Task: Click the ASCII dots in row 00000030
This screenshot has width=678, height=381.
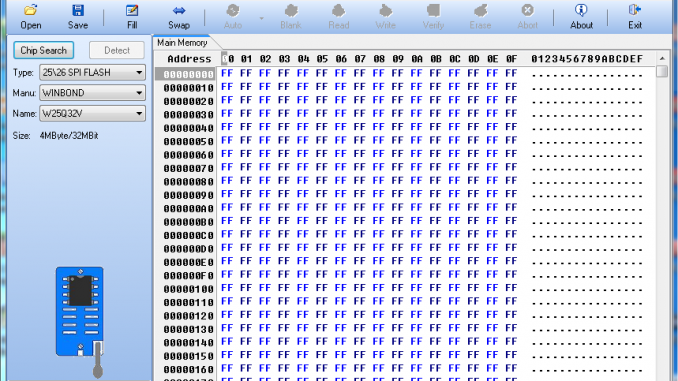Action: click(587, 115)
